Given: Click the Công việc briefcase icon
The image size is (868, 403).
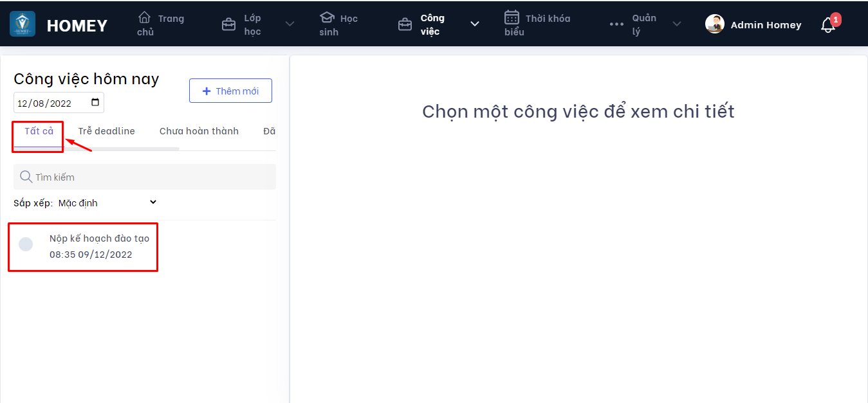Looking at the screenshot, I should [x=405, y=23].
